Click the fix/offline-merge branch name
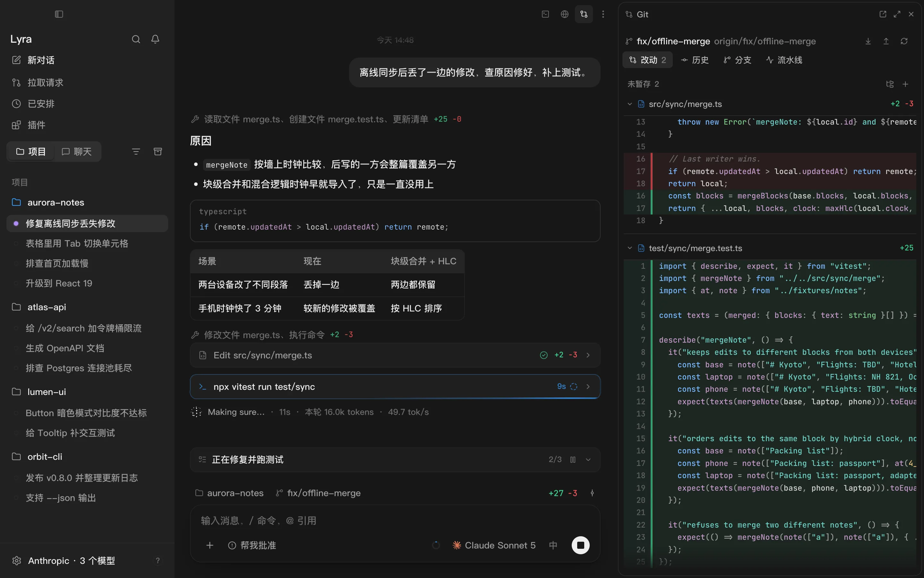Image resolution: width=924 pixels, height=578 pixels. tap(673, 41)
